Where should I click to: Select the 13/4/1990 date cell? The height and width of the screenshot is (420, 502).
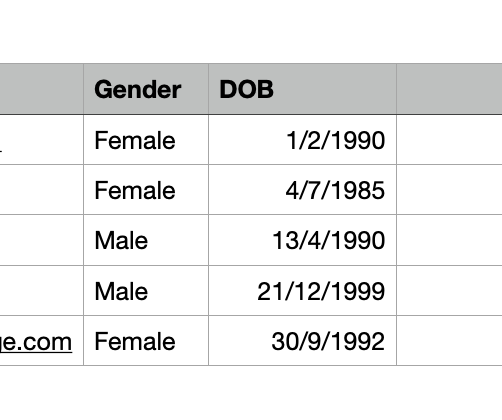303,240
